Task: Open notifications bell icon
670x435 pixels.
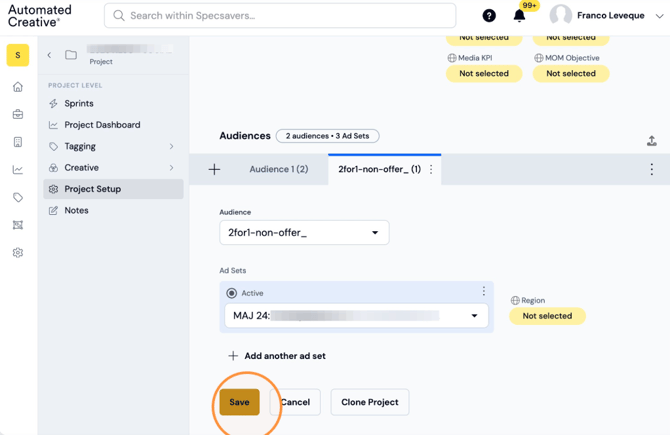Action: tap(519, 16)
